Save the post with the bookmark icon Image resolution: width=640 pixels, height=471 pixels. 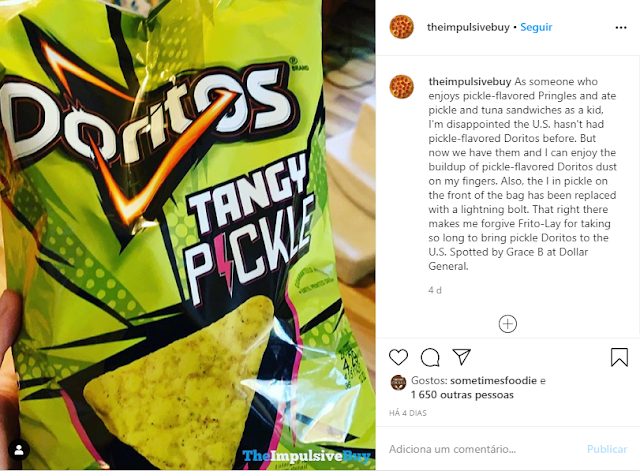point(619,357)
